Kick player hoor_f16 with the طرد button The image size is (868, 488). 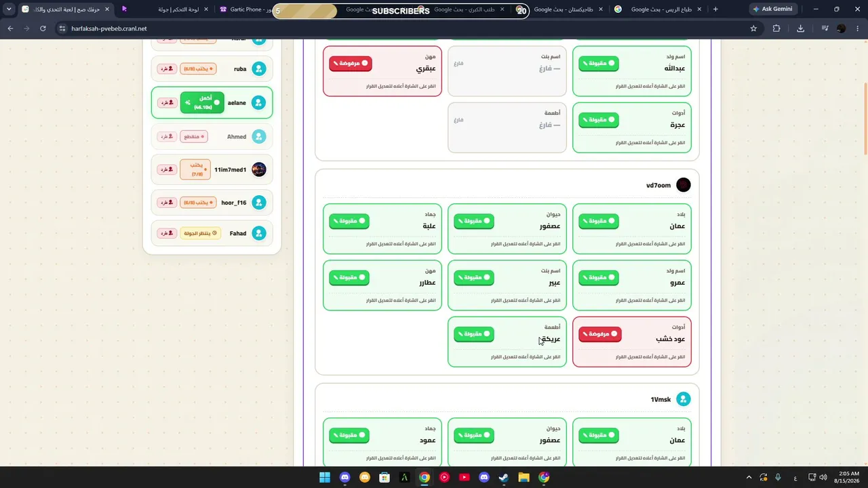click(166, 203)
